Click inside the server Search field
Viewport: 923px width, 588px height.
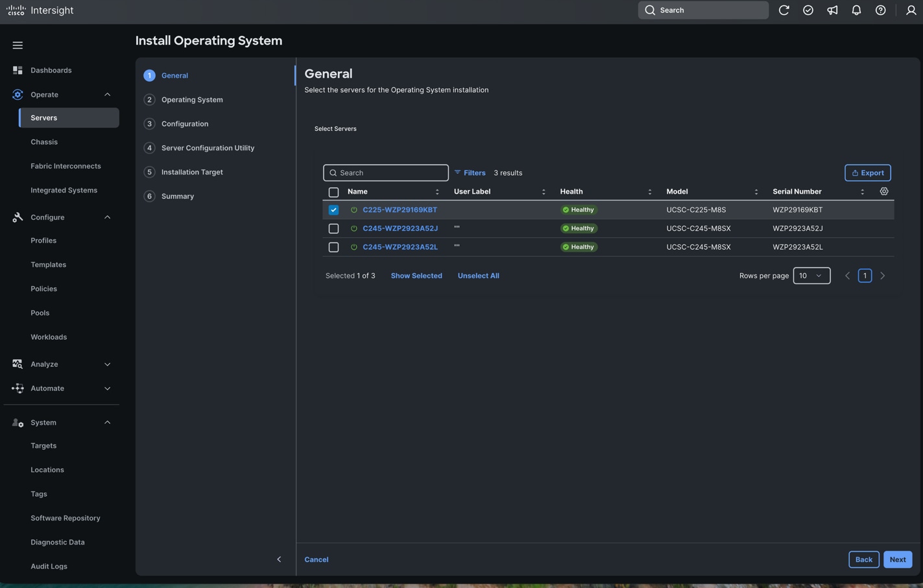coord(385,172)
